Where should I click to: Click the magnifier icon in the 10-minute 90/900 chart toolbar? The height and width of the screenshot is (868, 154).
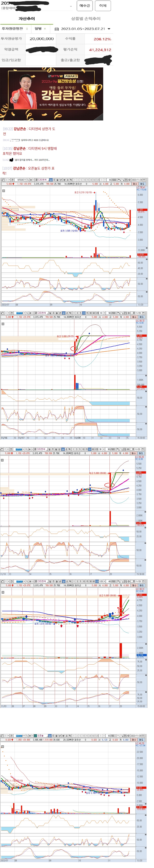pyautogui.click(x=27, y=313)
